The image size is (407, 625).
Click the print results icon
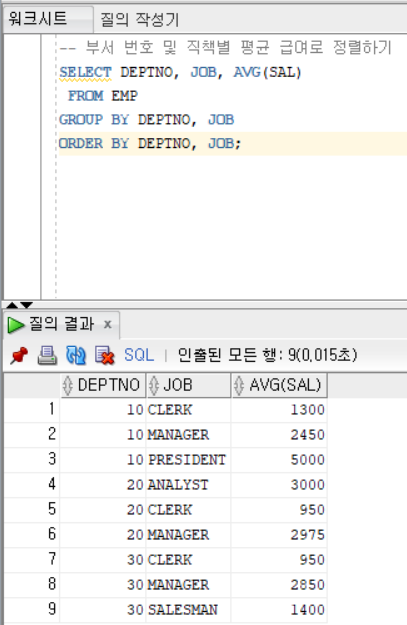pos(47,355)
